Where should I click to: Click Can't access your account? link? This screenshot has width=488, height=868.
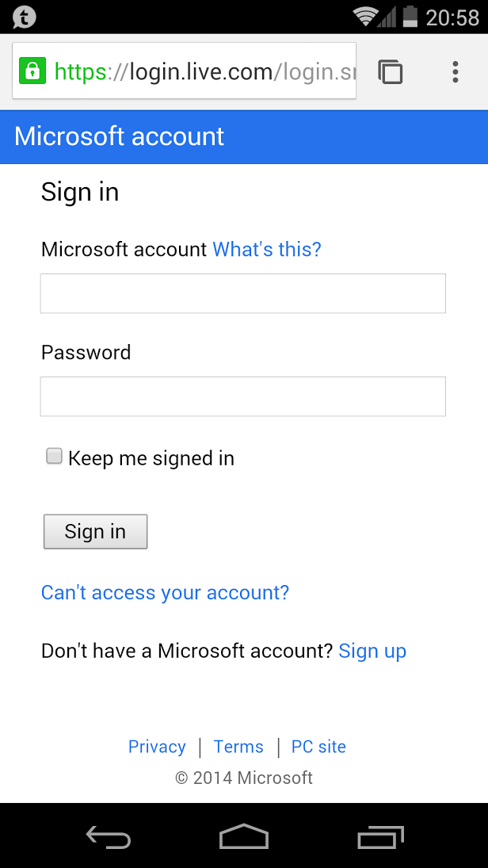pos(165,593)
